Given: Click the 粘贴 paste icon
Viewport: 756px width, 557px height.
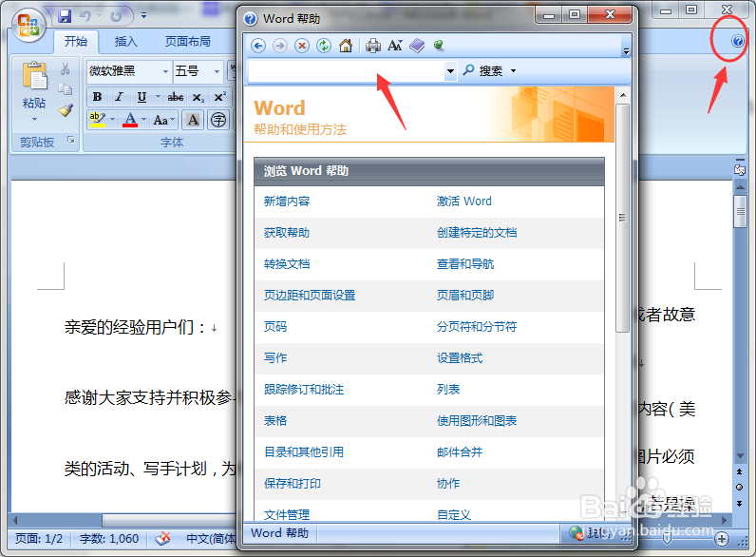Looking at the screenshot, I should click(x=34, y=76).
